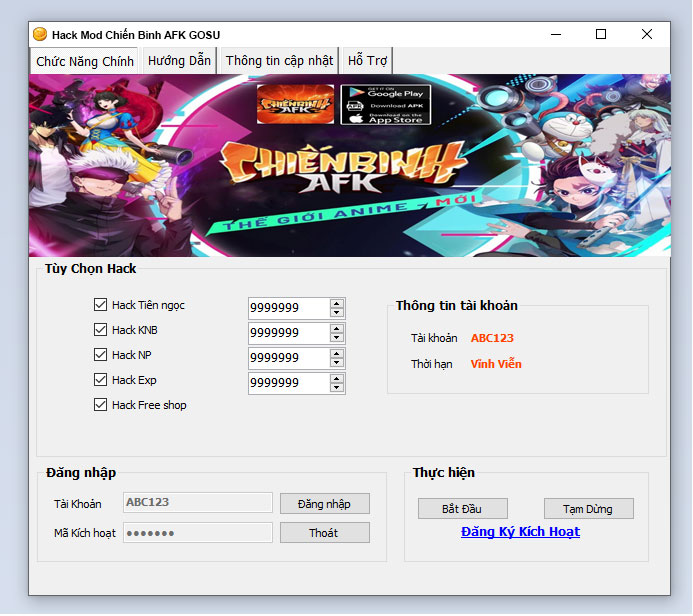Screen dimensions: 693x616
Task: Click the gold coin app icon in title bar
Action: click(40, 34)
